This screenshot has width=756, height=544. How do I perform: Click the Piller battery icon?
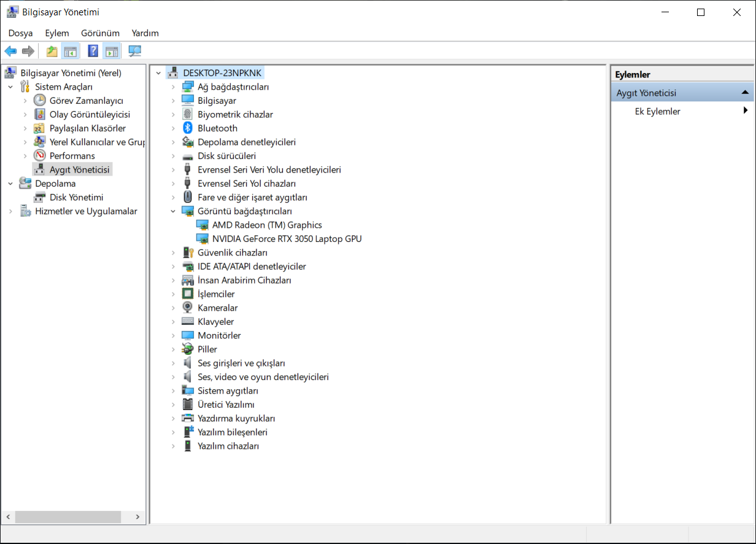point(188,349)
